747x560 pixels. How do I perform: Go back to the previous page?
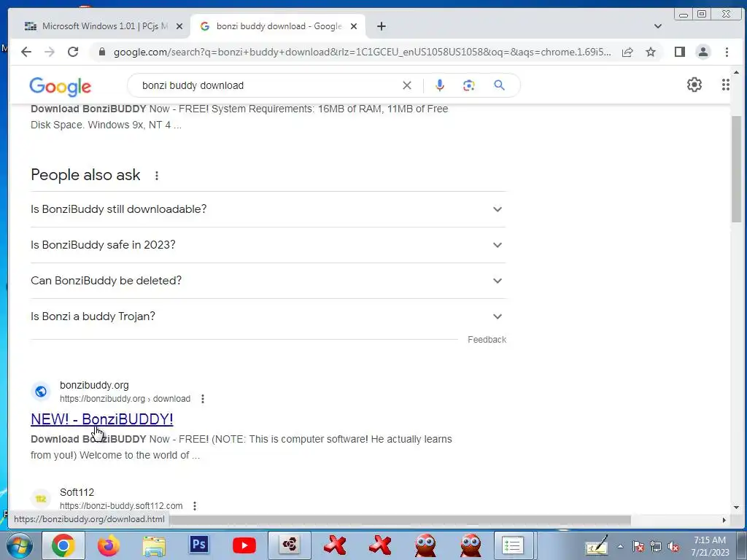click(x=26, y=52)
